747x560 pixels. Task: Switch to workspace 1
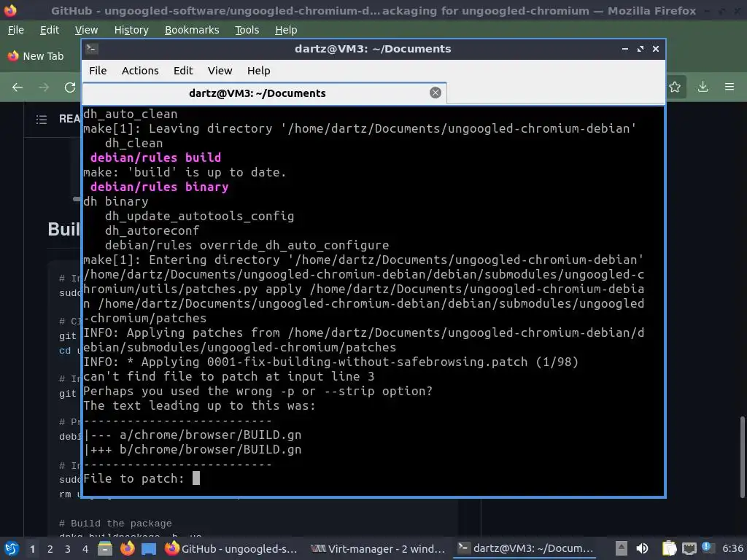[x=32, y=549]
